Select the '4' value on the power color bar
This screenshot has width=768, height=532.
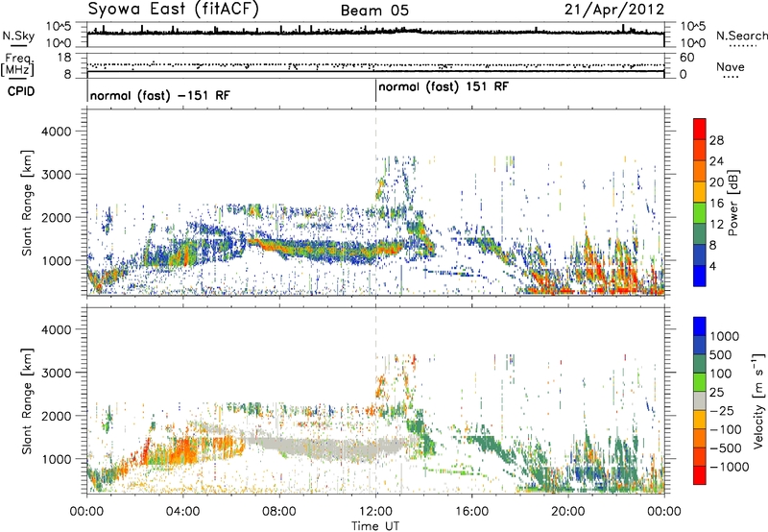pos(713,267)
